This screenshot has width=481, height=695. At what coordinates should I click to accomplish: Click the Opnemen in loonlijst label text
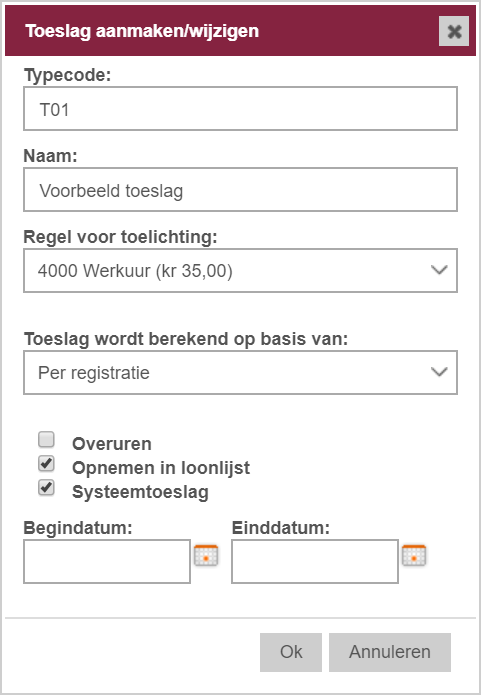(161, 468)
